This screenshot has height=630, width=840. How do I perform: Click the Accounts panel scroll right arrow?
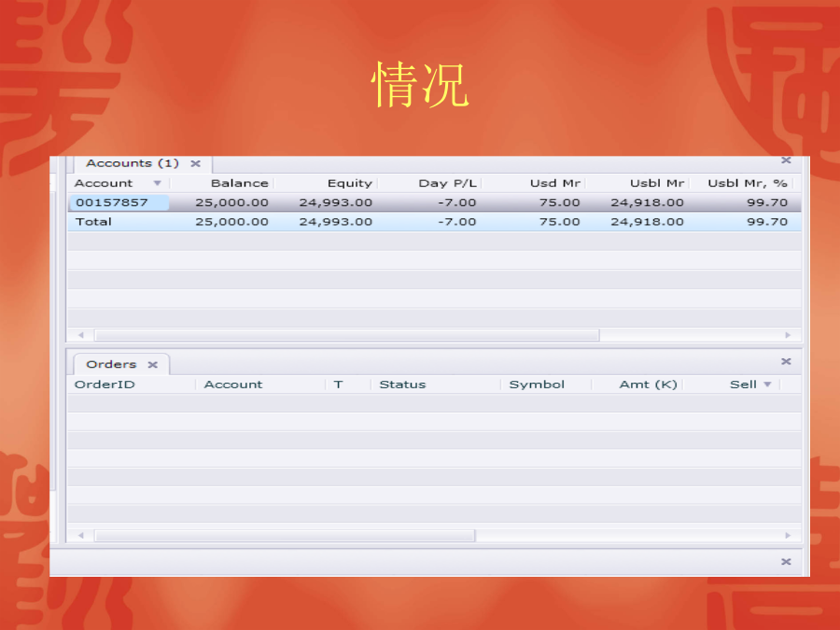point(788,335)
